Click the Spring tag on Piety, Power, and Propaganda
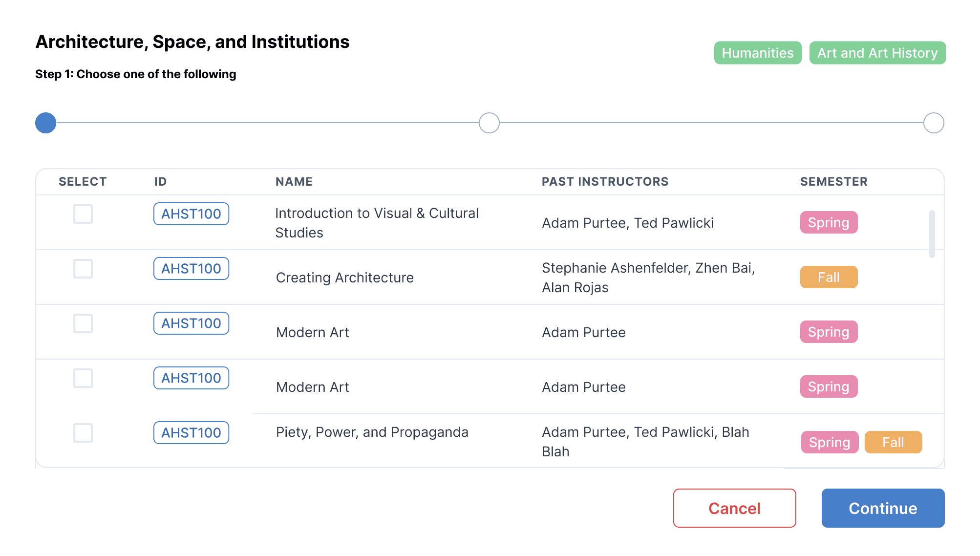The height and width of the screenshot is (556, 980). [830, 442]
